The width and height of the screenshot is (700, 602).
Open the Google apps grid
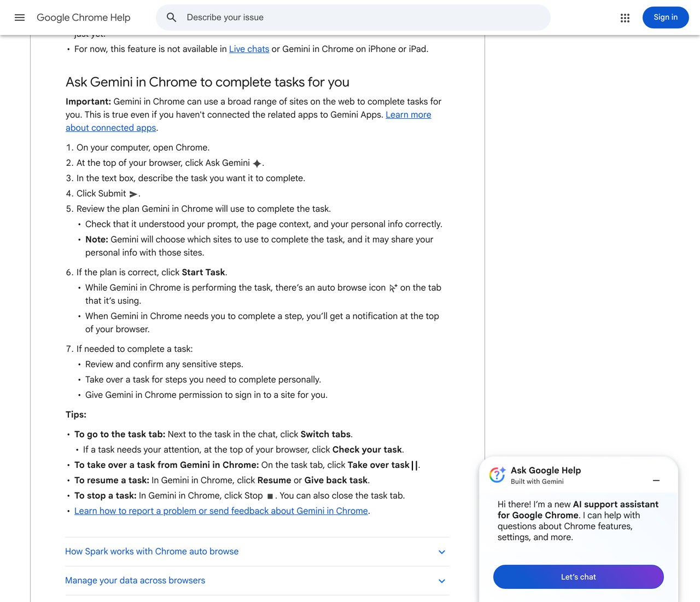pos(625,18)
